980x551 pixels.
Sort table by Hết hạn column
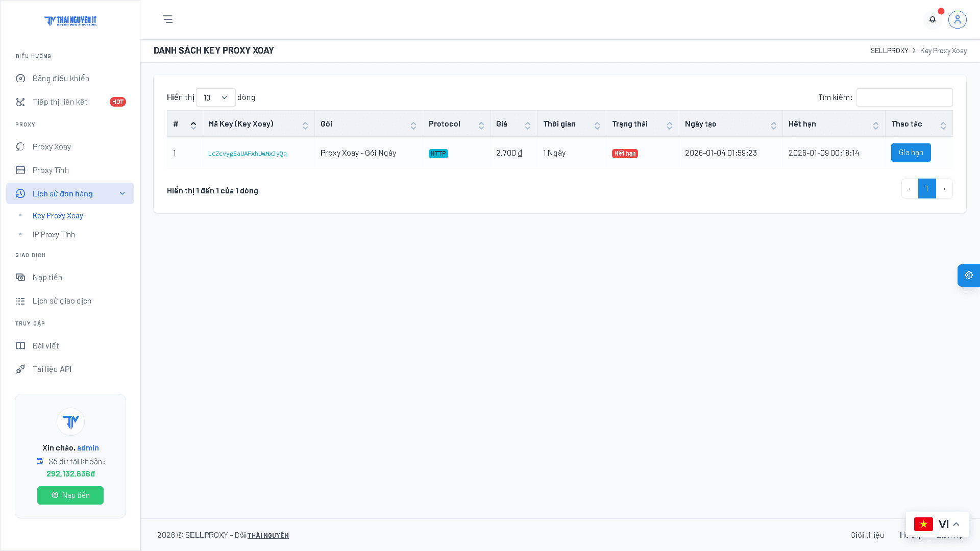coord(834,124)
